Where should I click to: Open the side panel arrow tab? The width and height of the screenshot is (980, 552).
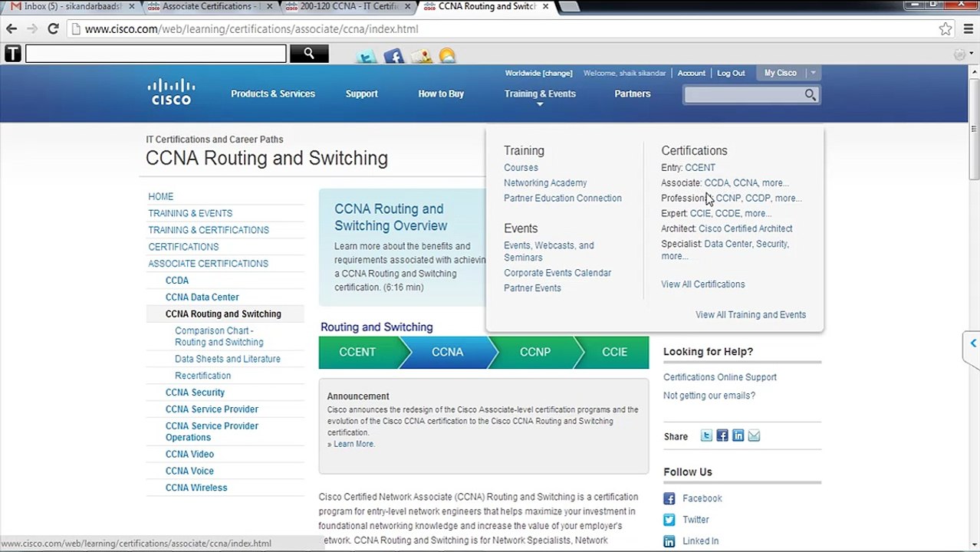click(971, 343)
